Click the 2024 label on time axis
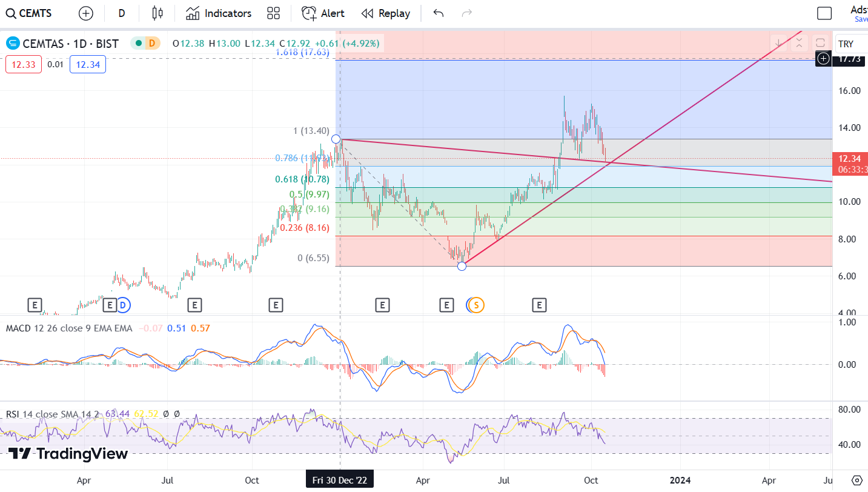 [x=680, y=480]
